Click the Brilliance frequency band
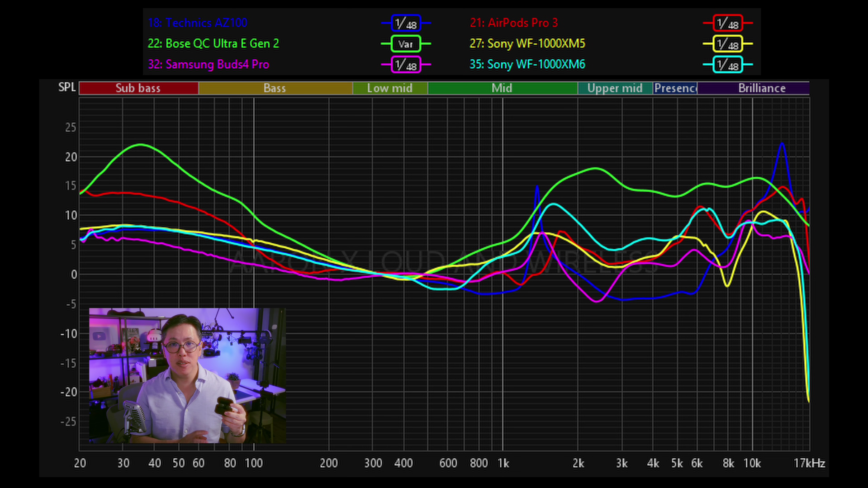 [753, 88]
